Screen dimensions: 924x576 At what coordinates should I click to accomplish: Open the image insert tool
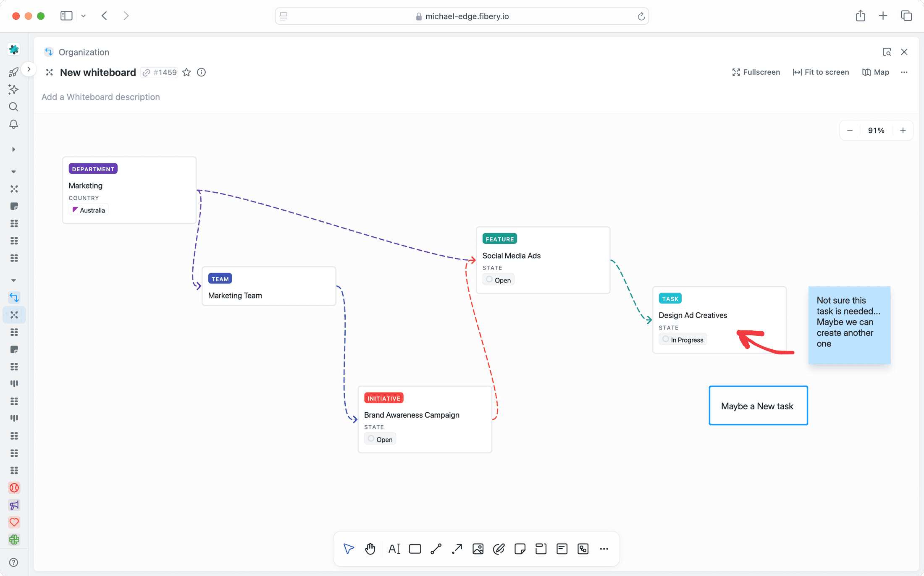(x=478, y=549)
